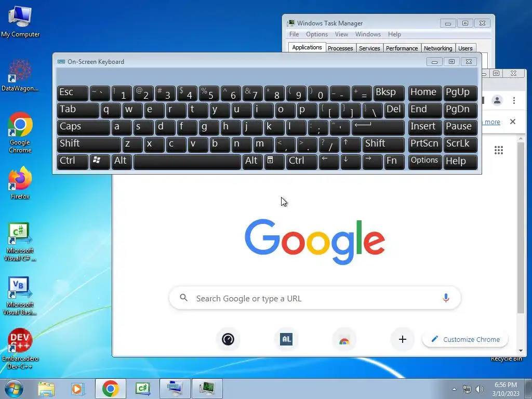The image size is (532, 399).
Task: Toggle the left Ctrl key on keyboard
Action: (73, 162)
